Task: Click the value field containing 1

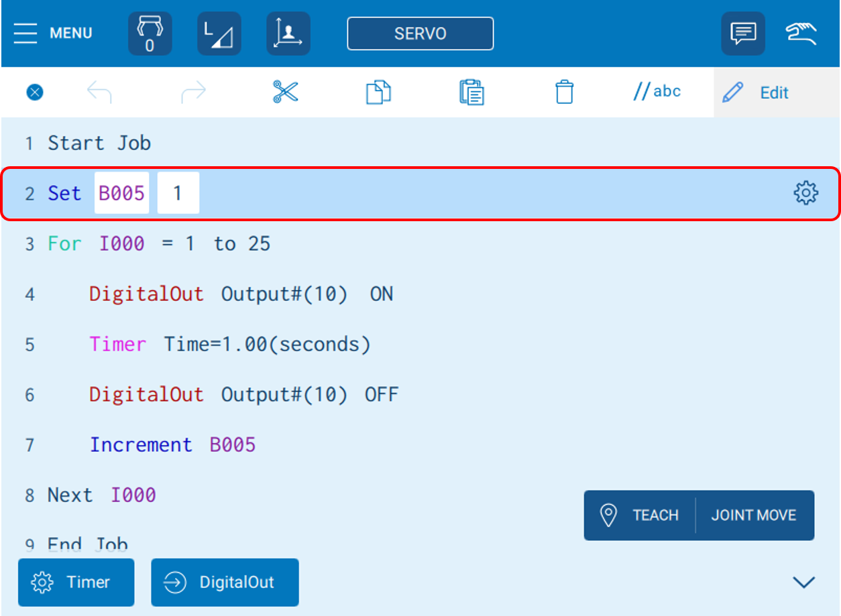Action: pyautogui.click(x=178, y=193)
